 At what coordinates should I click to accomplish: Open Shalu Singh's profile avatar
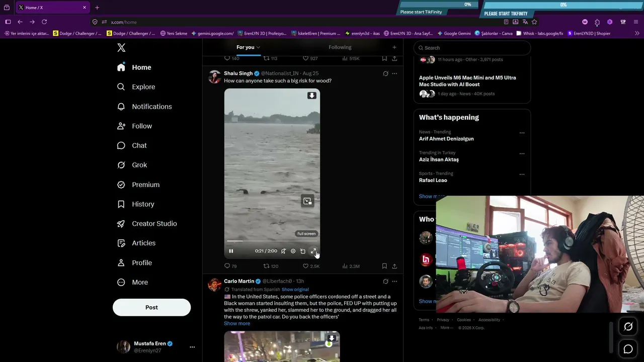tap(215, 77)
